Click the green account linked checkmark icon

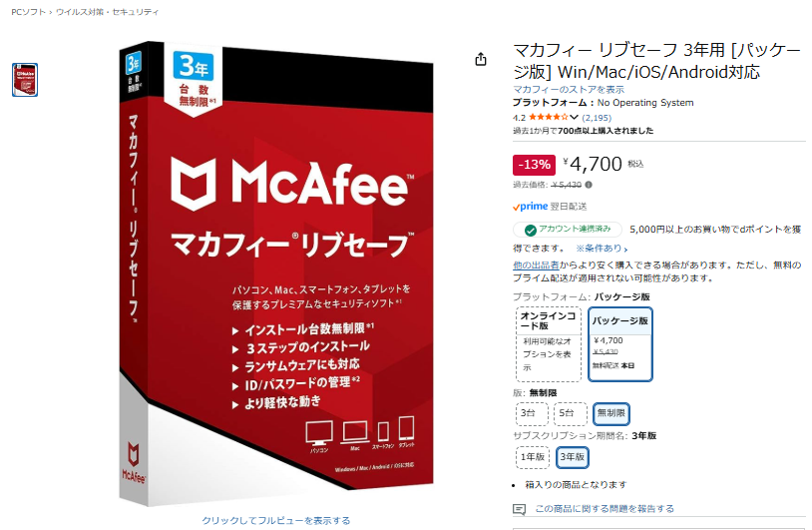click(x=531, y=230)
